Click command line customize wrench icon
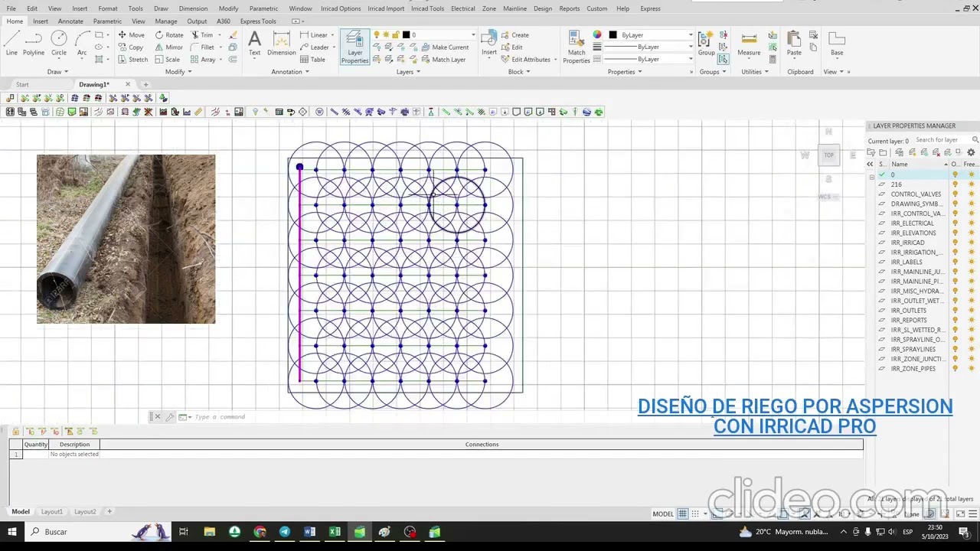 click(170, 417)
